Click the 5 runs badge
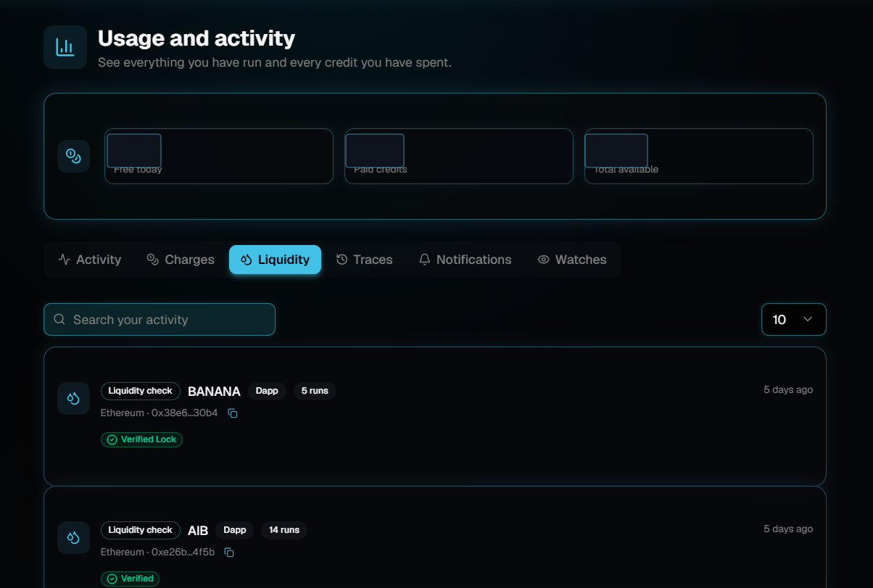Viewport: 873px width, 588px height. click(x=315, y=391)
